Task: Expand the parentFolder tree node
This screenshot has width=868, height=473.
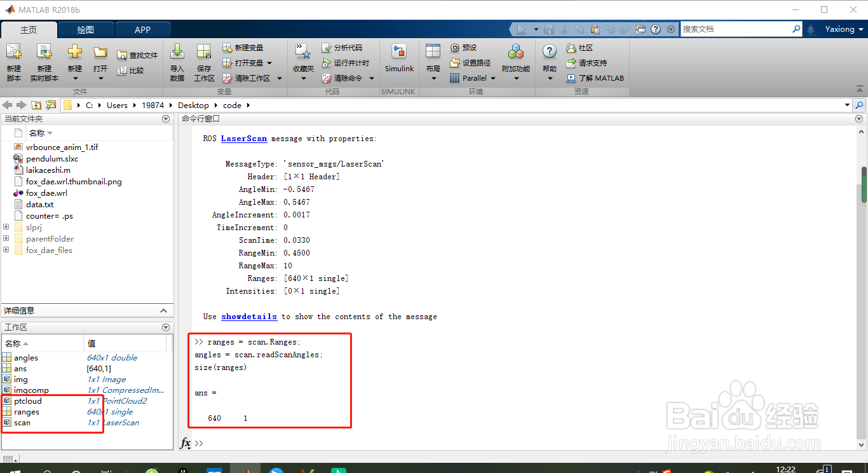Action: 6,238
